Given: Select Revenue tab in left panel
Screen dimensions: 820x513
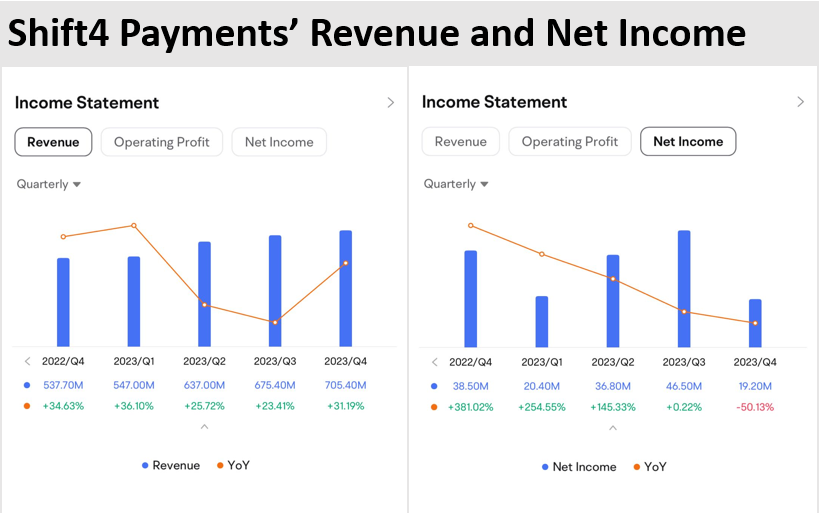Looking at the screenshot, I should pyautogui.click(x=53, y=142).
